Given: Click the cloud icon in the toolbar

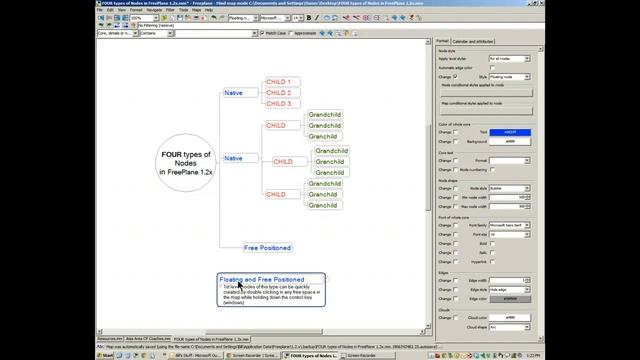Looking at the screenshot, I should pos(327,18).
